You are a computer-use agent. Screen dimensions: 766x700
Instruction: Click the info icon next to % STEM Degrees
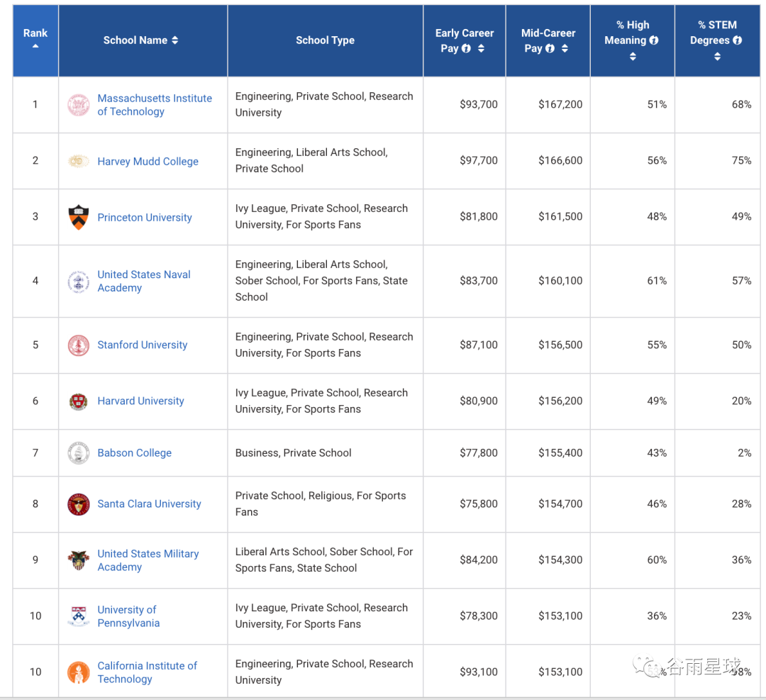tap(738, 40)
